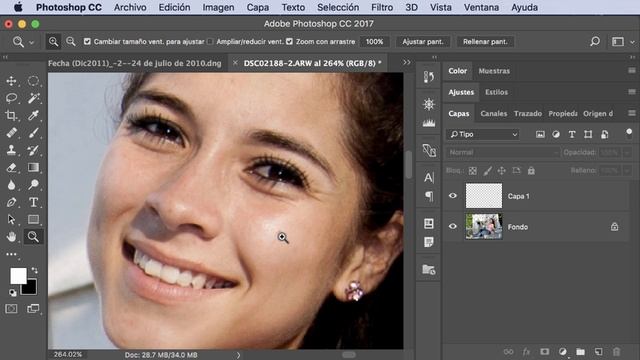Select the Eraser tool
The image size is (640, 360).
pyautogui.click(x=11, y=167)
